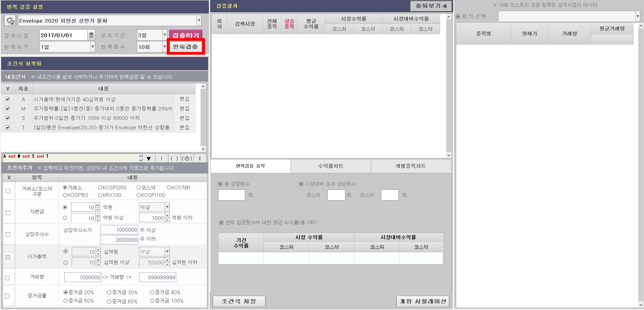644x310 pixels.
Task: Click the 종목보기 button
Action: (431, 6)
